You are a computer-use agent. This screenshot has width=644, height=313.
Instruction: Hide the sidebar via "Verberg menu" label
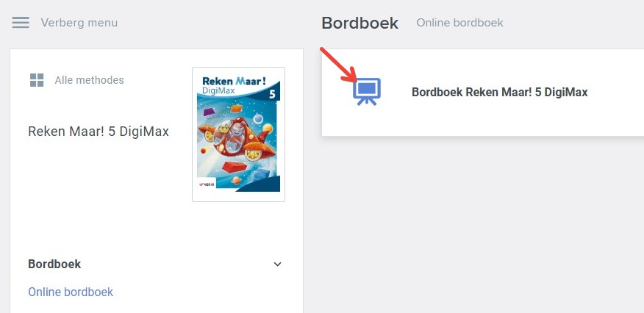click(x=79, y=23)
